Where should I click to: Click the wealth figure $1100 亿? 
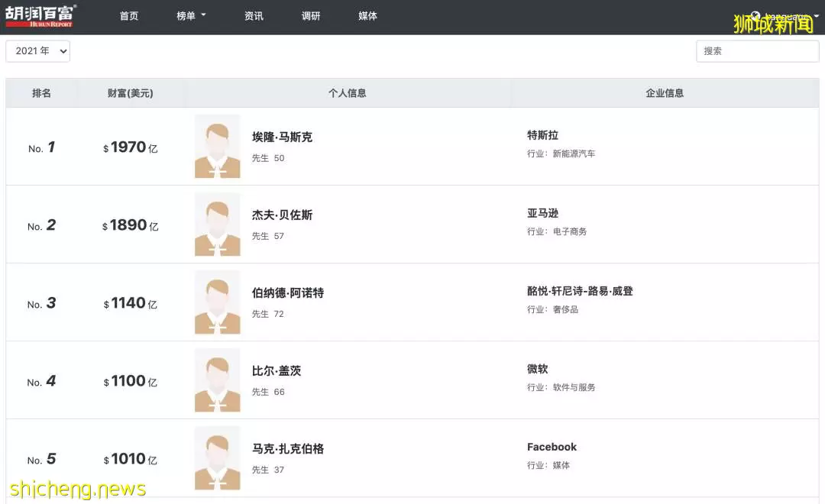tap(131, 381)
